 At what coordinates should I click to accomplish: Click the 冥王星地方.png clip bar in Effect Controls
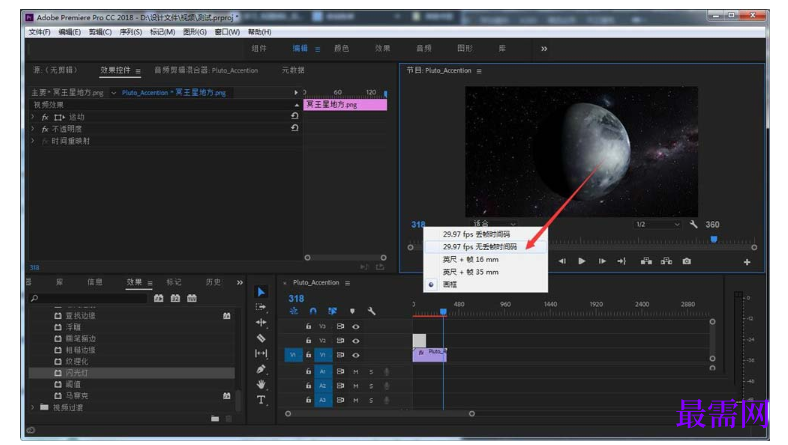pos(345,105)
